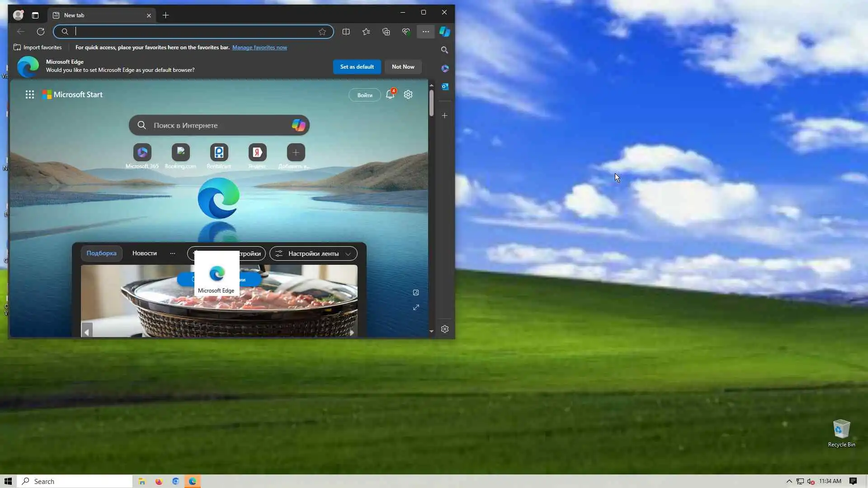Open Collections icon in toolbar

pos(386,32)
